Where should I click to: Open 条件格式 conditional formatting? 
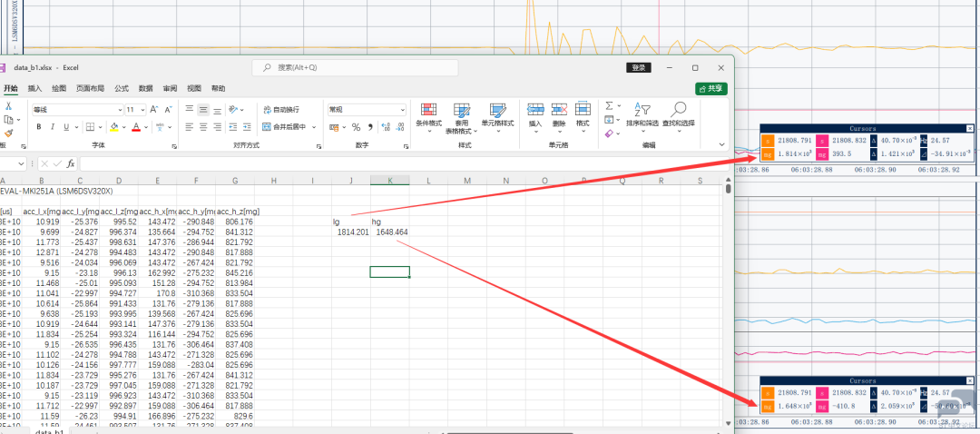click(428, 117)
